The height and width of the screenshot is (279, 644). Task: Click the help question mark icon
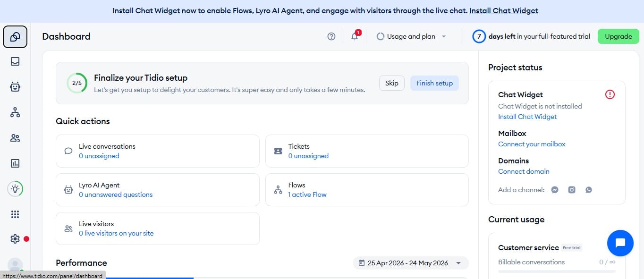(x=331, y=36)
